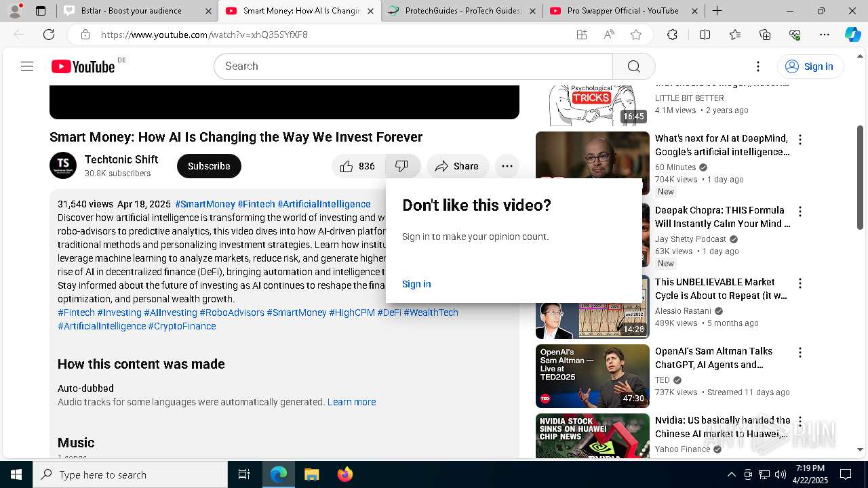Open the Nvidia stock video thumbnail
The height and width of the screenshot is (488, 868).
[593, 436]
